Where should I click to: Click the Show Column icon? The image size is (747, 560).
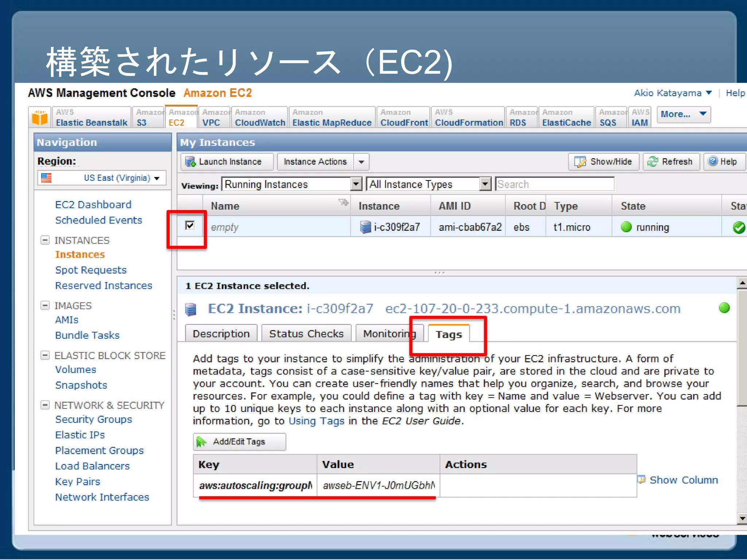click(642, 479)
